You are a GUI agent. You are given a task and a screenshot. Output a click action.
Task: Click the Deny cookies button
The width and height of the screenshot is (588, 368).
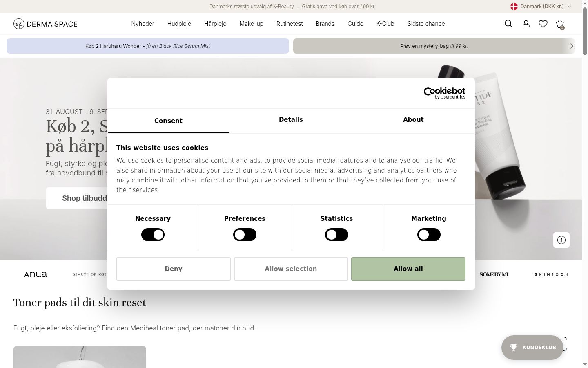click(174, 269)
